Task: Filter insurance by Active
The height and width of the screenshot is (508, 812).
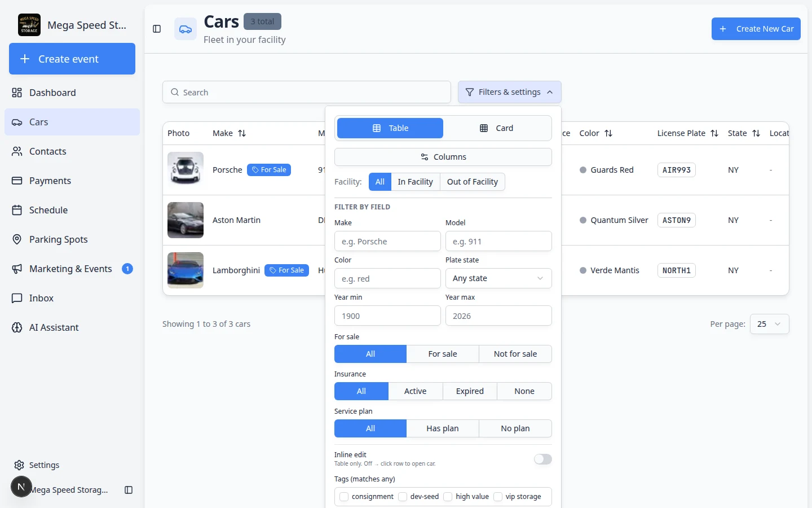Action: (x=416, y=391)
